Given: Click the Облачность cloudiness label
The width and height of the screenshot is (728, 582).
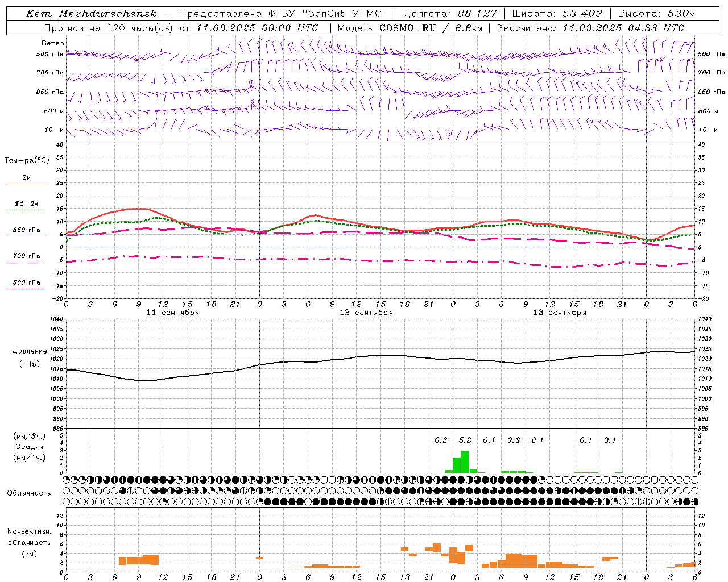Looking at the screenshot, I should 29,493.
